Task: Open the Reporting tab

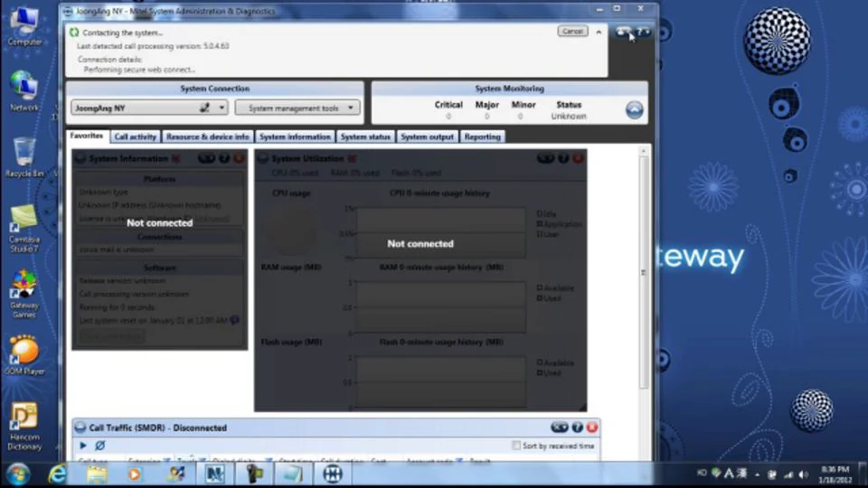Action: pyautogui.click(x=482, y=136)
